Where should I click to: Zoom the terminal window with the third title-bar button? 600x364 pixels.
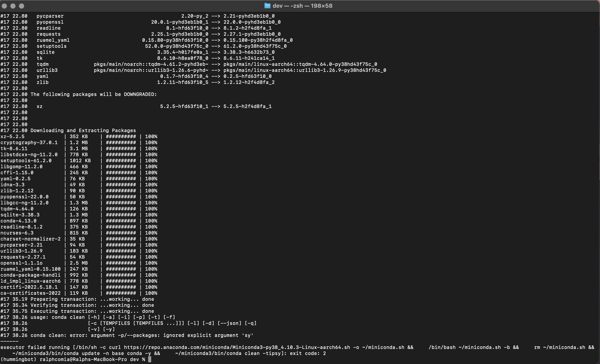click(x=22, y=6)
